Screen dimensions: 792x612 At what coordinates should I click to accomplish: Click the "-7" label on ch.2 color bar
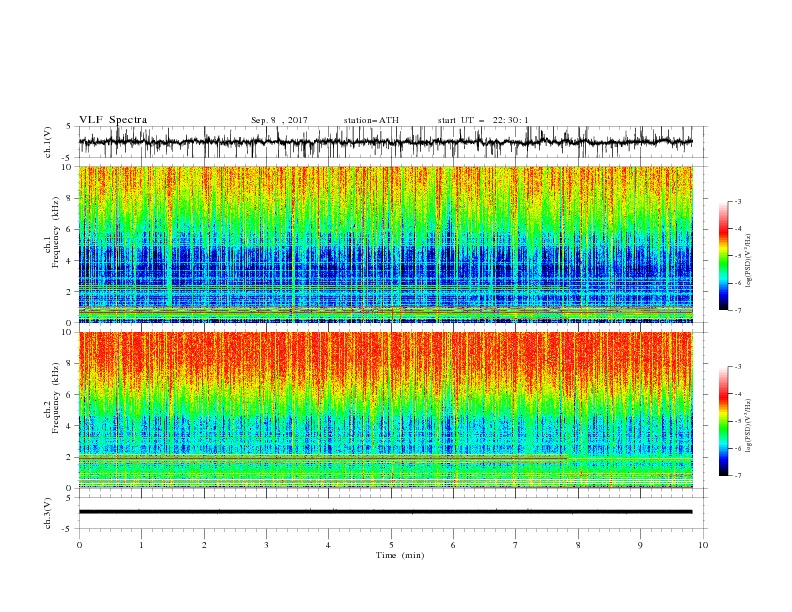(738, 476)
